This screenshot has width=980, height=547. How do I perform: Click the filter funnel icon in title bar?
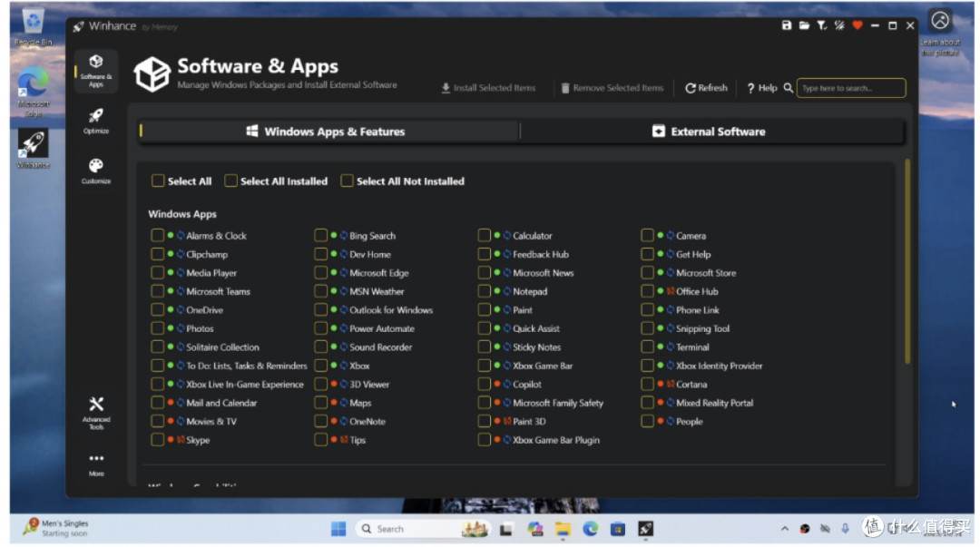click(821, 26)
